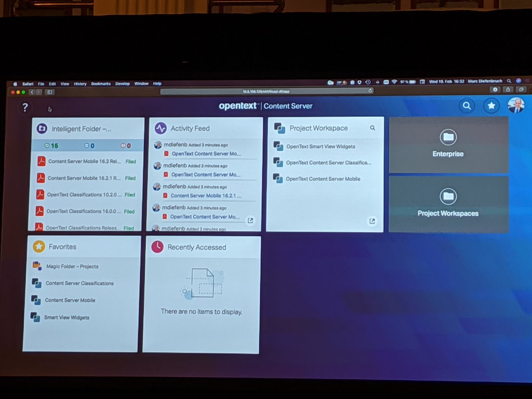Image resolution: width=532 pixels, height=399 pixels.
Task: Click the Recently Accessed clock icon
Action: tap(157, 247)
